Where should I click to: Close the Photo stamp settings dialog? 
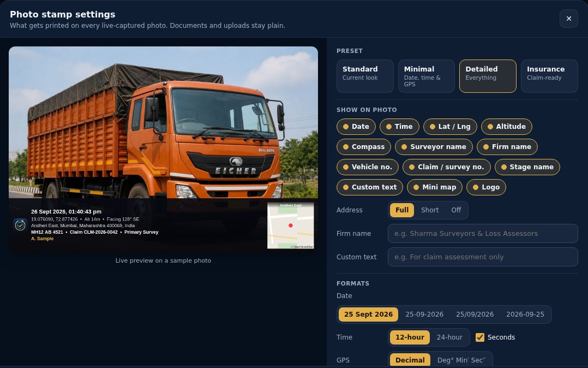coord(568,19)
